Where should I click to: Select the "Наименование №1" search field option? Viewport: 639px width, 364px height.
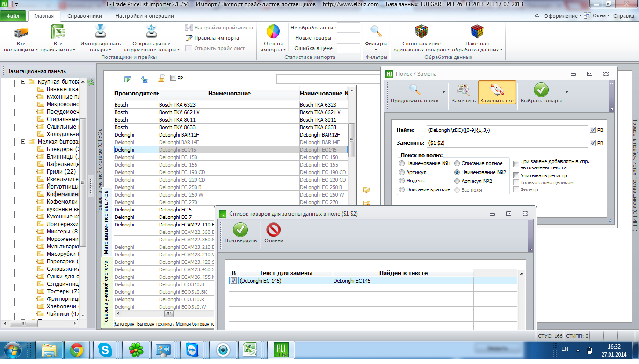tap(402, 163)
